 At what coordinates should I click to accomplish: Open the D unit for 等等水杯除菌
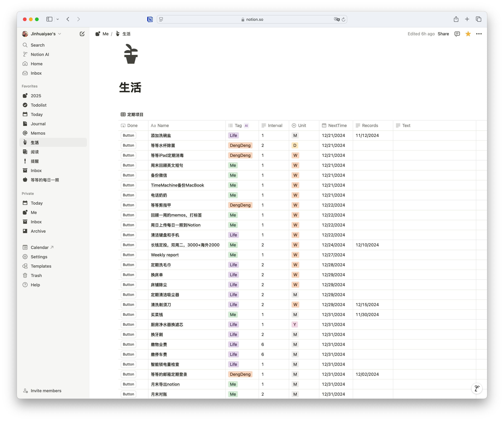pos(295,145)
